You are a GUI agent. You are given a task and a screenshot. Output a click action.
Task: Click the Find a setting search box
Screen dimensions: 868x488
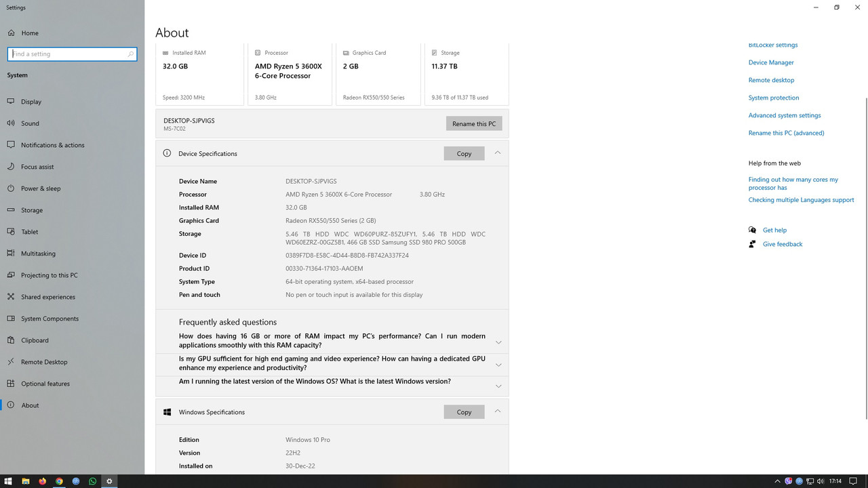click(72, 54)
